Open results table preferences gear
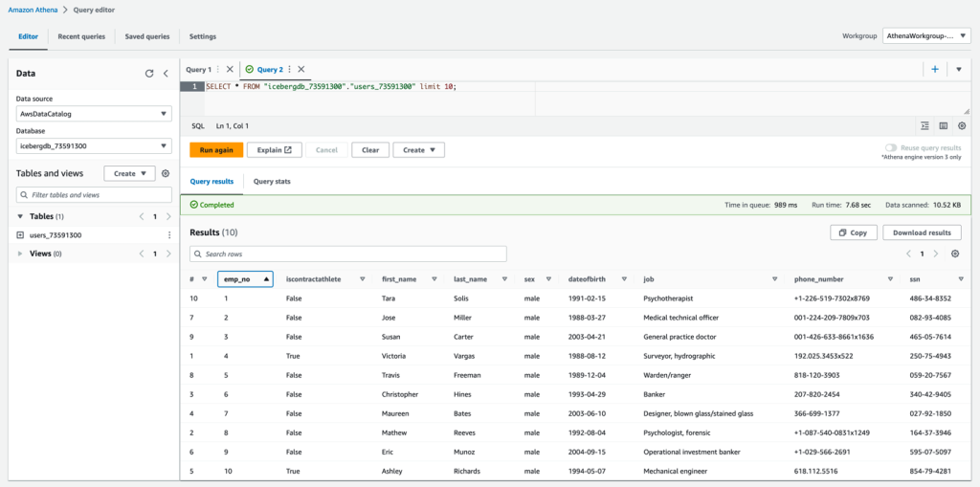Screen dimensions: 980x487 954,254
